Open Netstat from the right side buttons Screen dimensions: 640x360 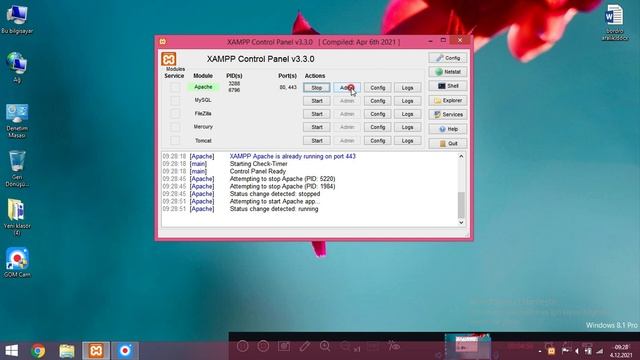(448, 72)
